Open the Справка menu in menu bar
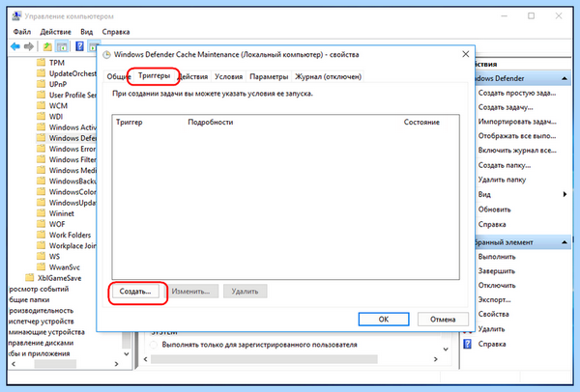 tap(116, 32)
